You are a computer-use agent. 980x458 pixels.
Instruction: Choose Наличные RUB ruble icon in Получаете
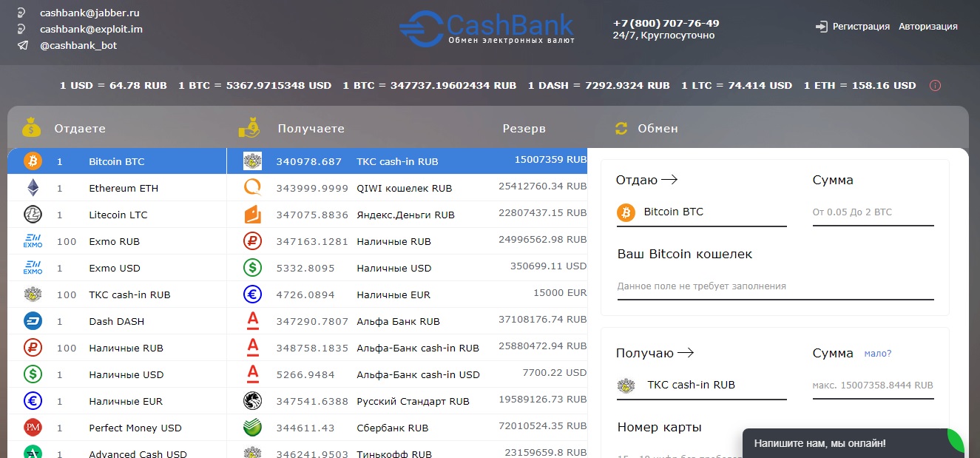[253, 241]
